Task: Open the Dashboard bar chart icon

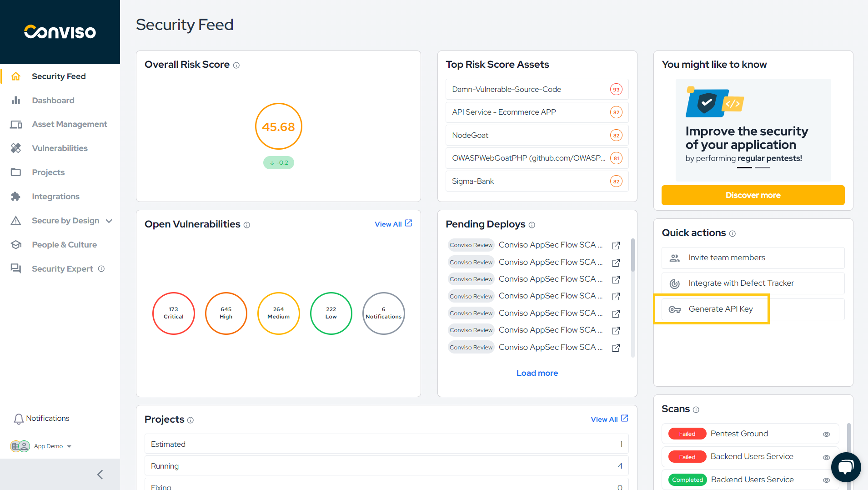Action: pos(16,101)
